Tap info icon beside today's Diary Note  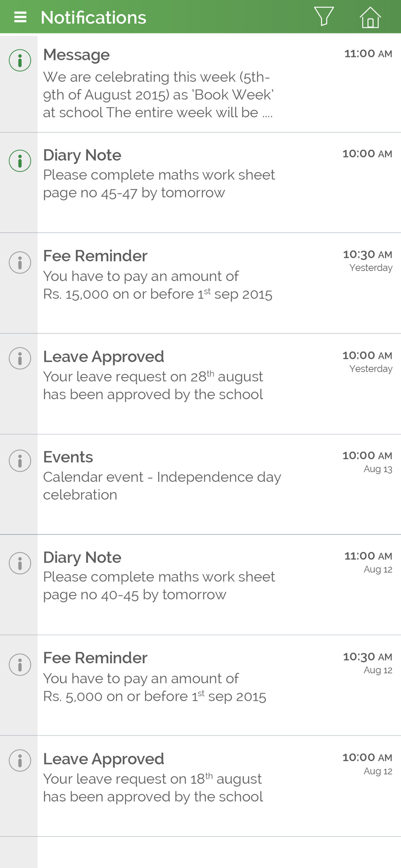[20, 161]
